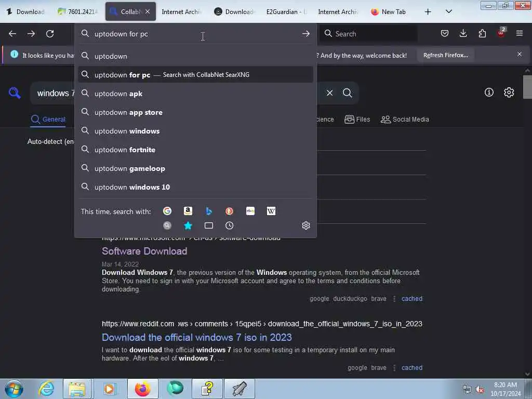Select the 'uptodown gameloop' suggestion

point(195,168)
